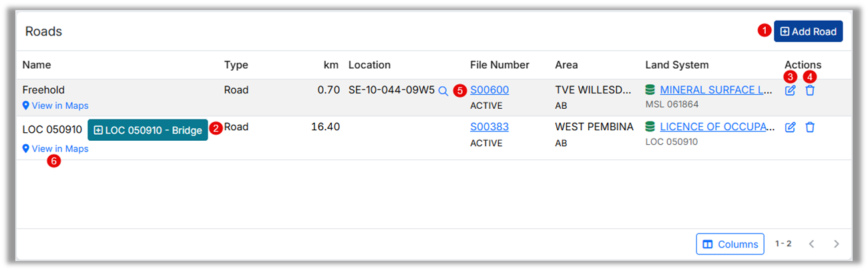Image resolution: width=868 pixels, height=271 pixels.
Task: Delete the LOC 050910 road row
Action: click(x=810, y=127)
